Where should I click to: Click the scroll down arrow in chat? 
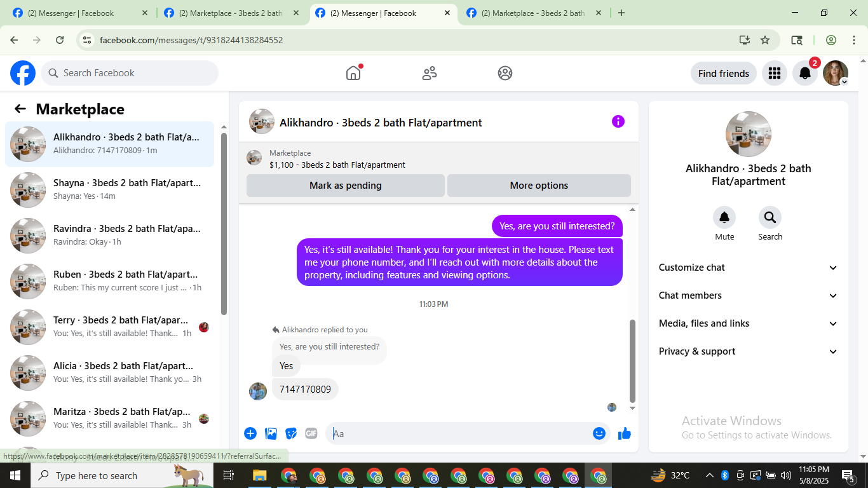tap(632, 408)
